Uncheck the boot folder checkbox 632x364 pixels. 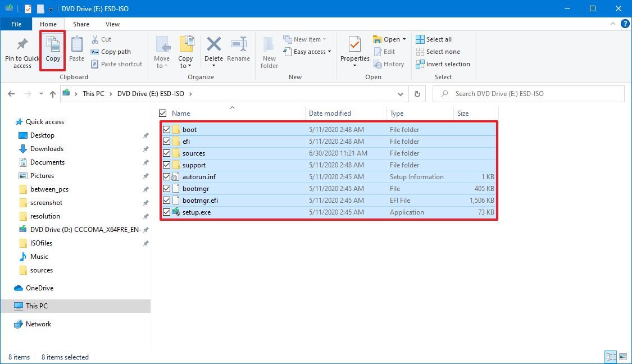pos(167,129)
